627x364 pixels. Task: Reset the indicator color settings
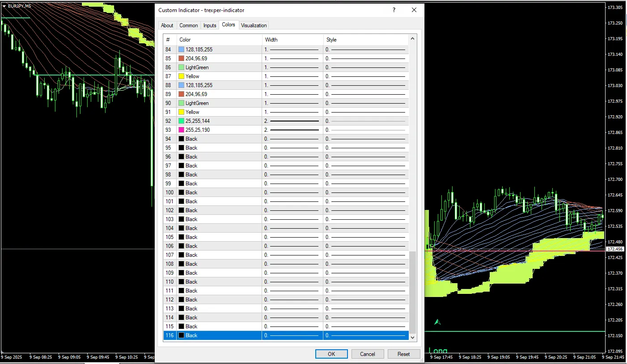click(x=403, y=354)
